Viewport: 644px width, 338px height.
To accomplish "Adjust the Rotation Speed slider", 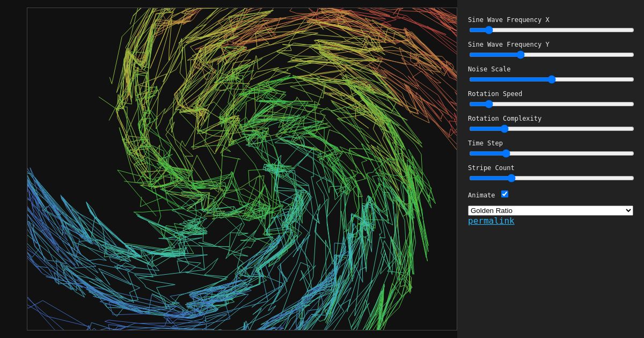I will pos(551,104).
